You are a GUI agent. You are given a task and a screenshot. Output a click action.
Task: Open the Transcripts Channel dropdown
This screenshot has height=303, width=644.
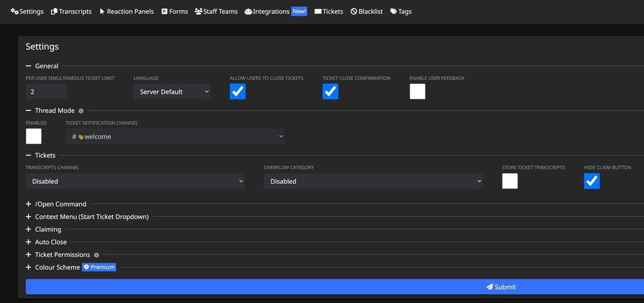point(135,181)
